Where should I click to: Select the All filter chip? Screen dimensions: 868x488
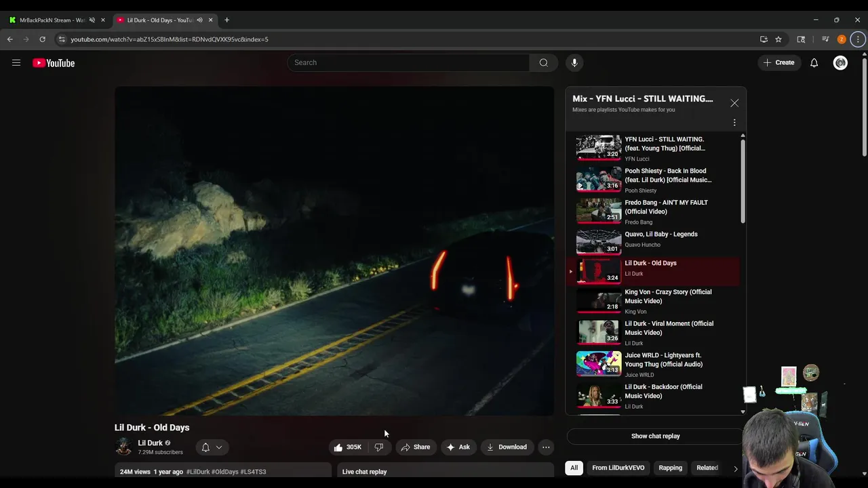coord(574,468)
